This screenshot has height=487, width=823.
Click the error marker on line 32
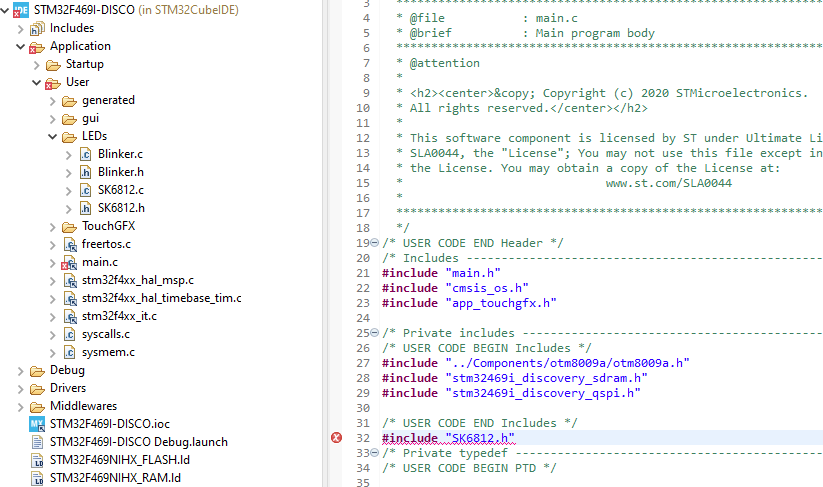coord(336,438)
